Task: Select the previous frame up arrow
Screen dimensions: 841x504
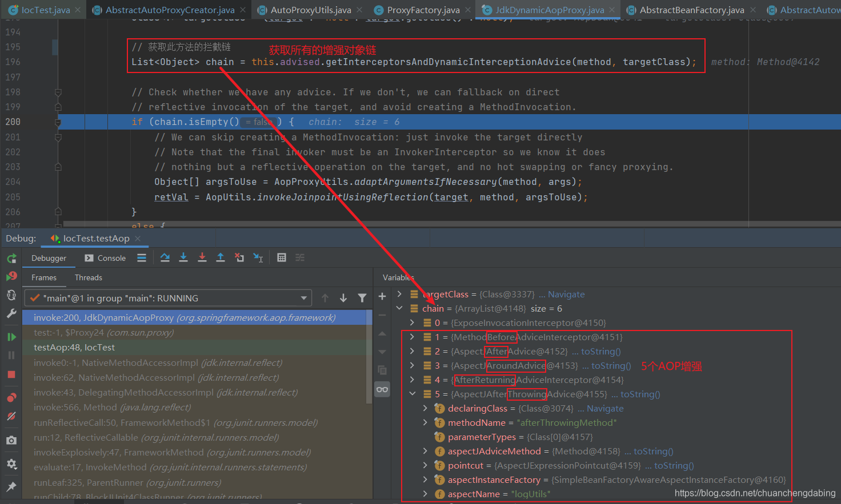Action: (325, 298)
